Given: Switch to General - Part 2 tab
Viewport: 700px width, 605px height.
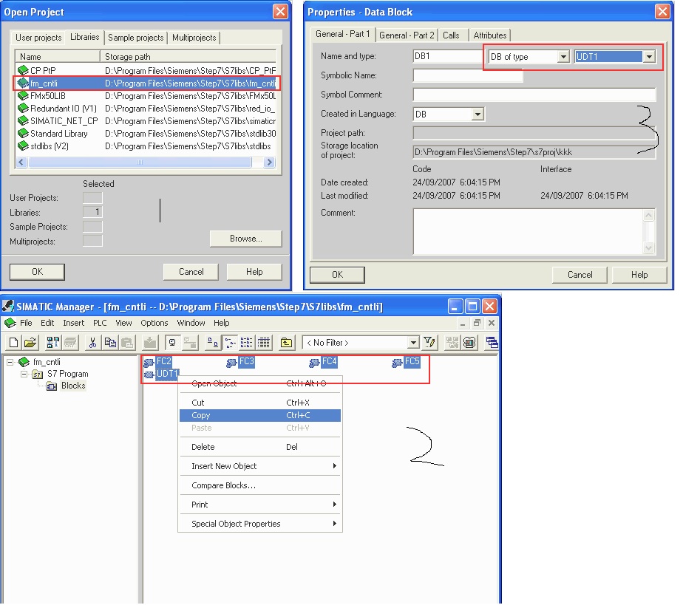Looking at the screenshot, I should click(407, 35).
